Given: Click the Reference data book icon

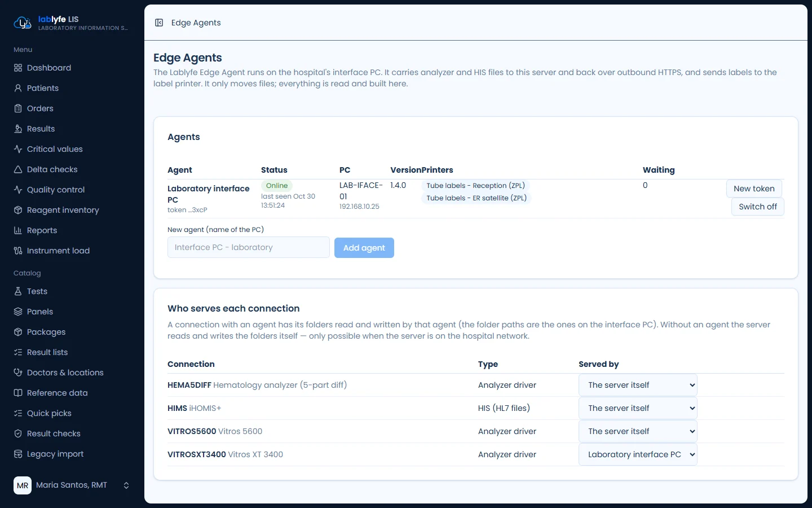Looking at the screenshot, I should pyautogui.click(x=18, y=393).
